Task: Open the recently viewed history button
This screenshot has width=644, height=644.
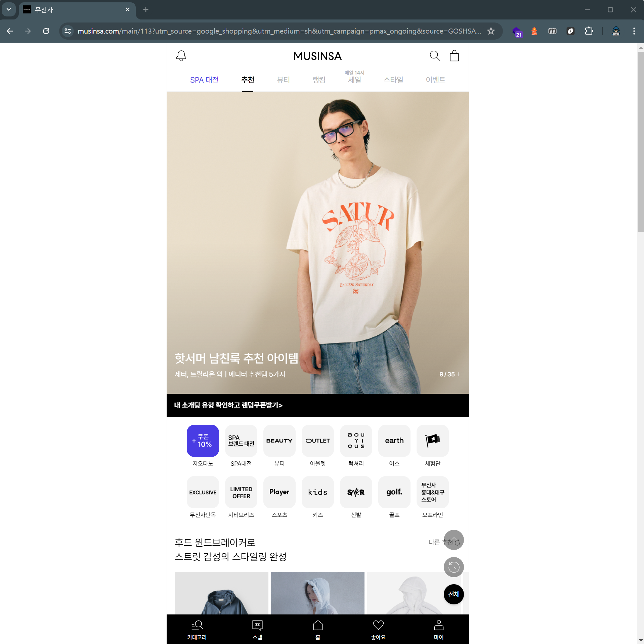Action: coord(454,567)
